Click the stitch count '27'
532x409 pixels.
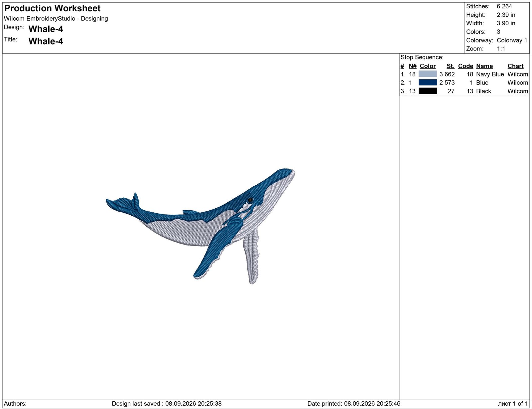[451, 91]
